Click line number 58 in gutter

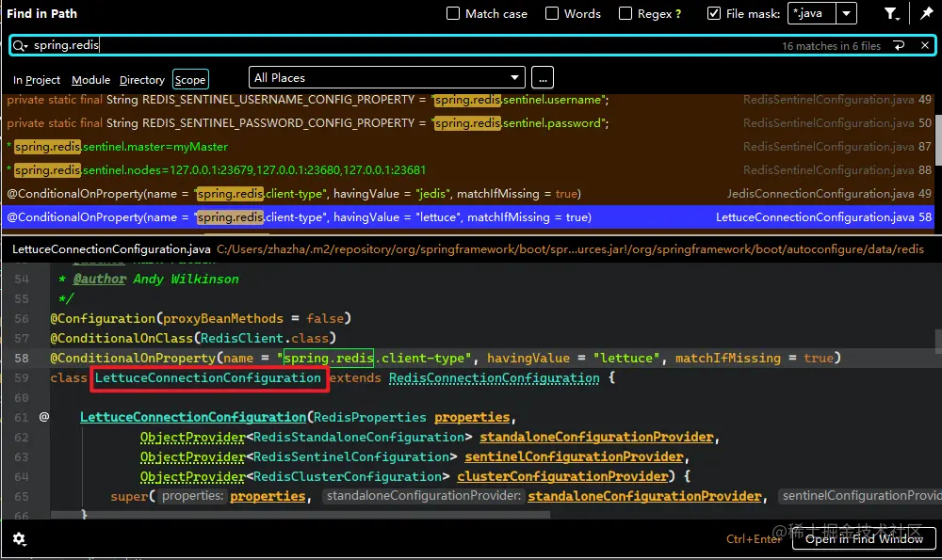coord(22,359)
